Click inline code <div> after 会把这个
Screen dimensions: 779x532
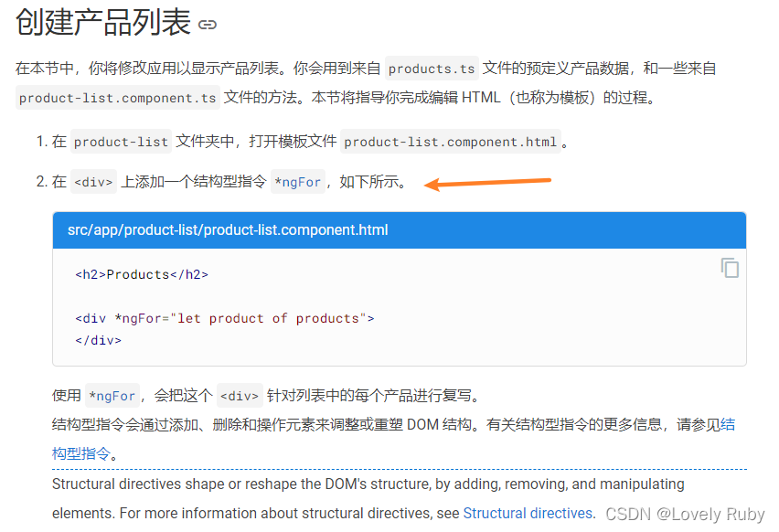click(240, 396)
